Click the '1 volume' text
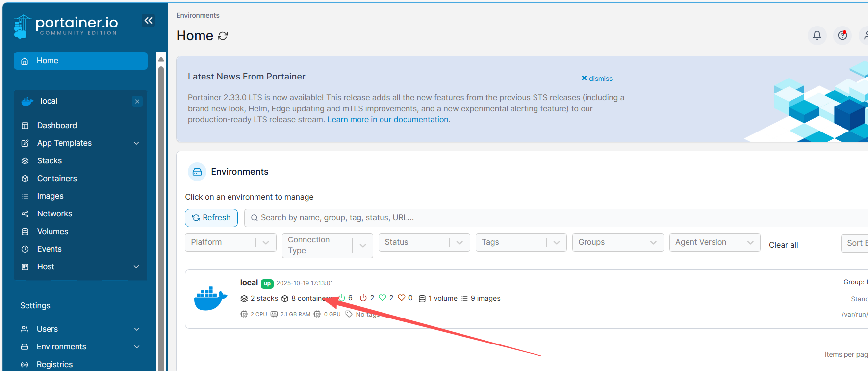 (x=443, y=298)
